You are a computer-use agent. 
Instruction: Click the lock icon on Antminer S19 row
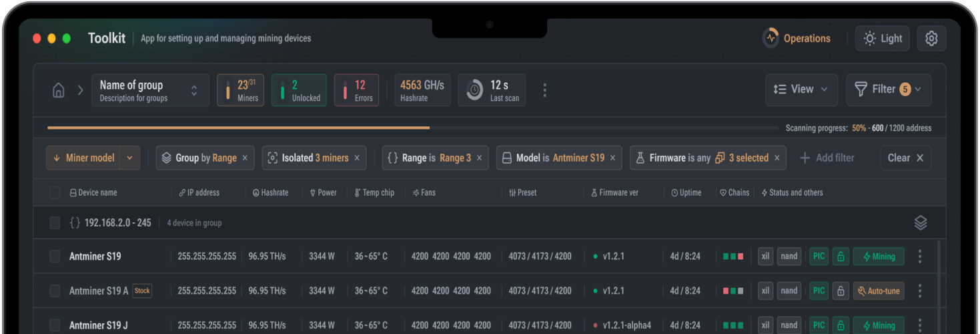tap(841, 257)
